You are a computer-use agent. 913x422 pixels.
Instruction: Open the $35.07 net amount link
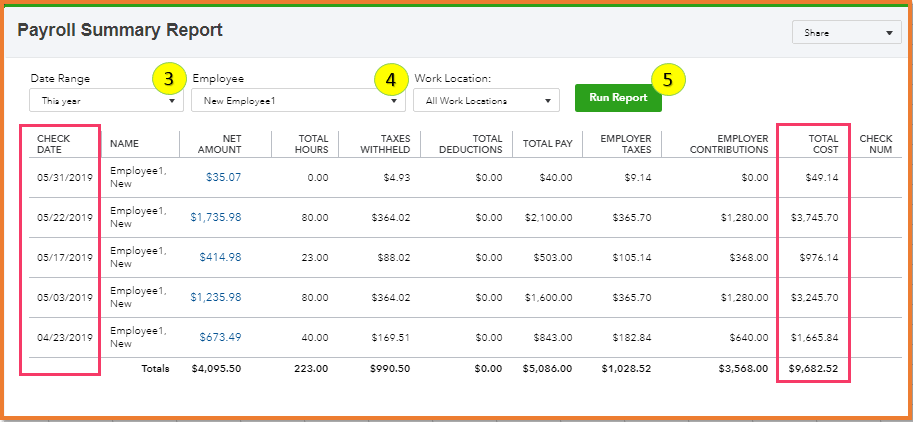223,177
